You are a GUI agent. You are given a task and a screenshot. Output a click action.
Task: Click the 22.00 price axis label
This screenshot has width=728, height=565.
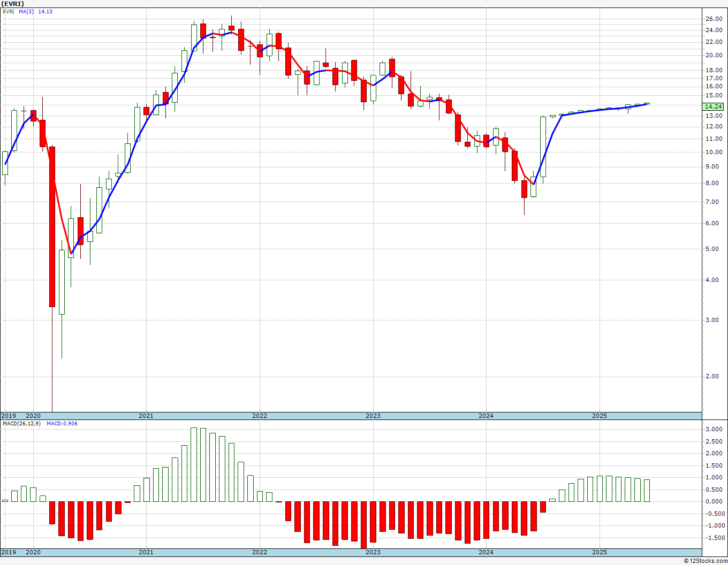point(714,41)
